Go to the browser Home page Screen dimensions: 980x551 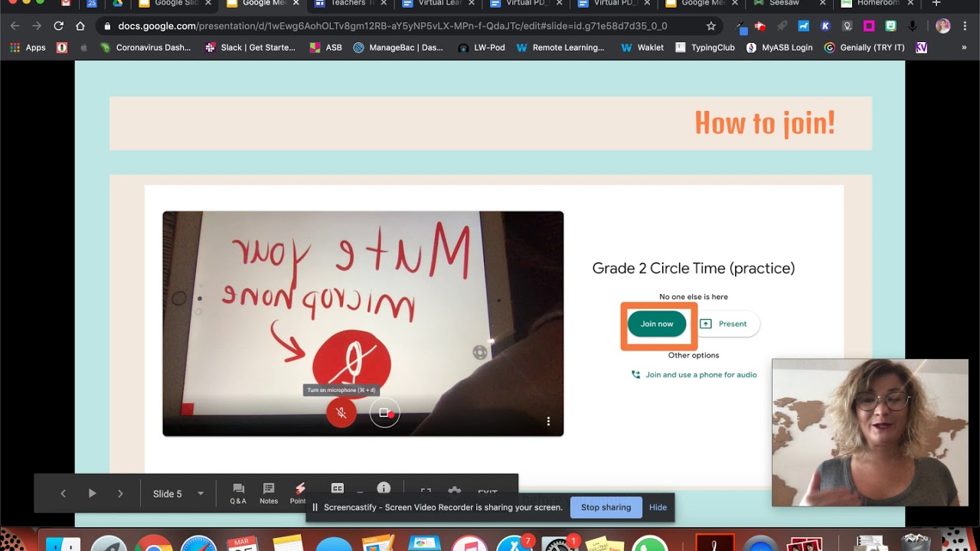coord(80,26)
